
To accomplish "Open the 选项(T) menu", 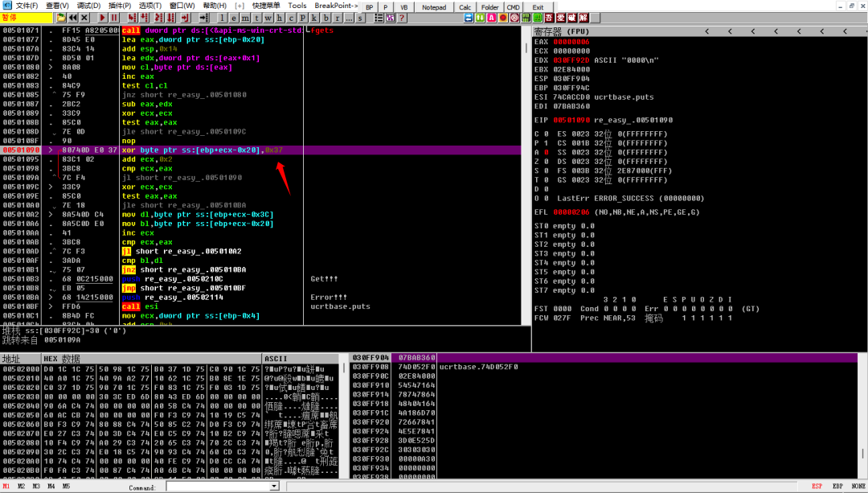I will coord(150,6).
